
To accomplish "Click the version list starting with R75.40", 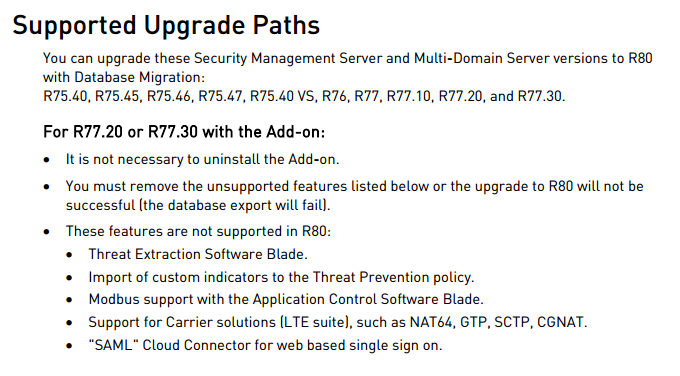I will click(x=304, y=96).
